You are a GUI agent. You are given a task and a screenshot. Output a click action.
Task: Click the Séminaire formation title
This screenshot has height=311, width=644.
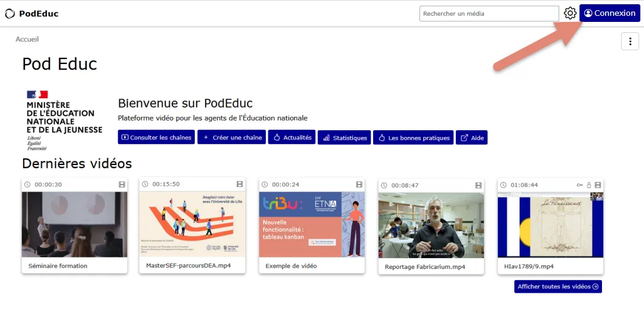(58, 266)
